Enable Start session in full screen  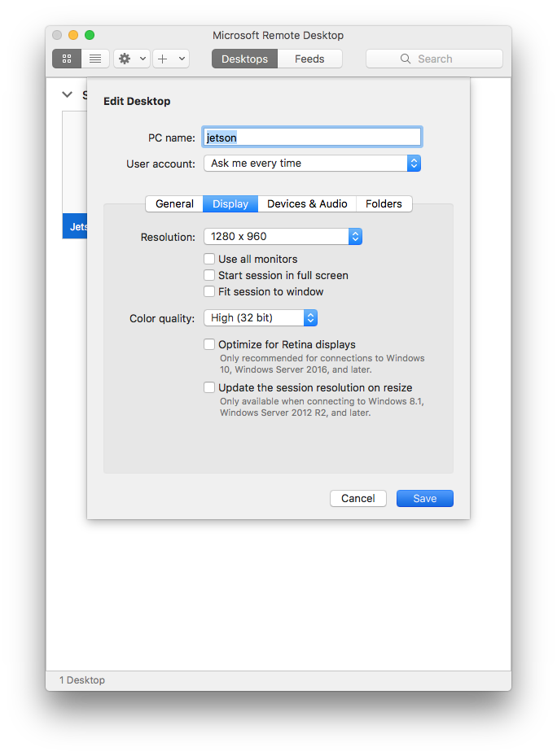point(209,275)
